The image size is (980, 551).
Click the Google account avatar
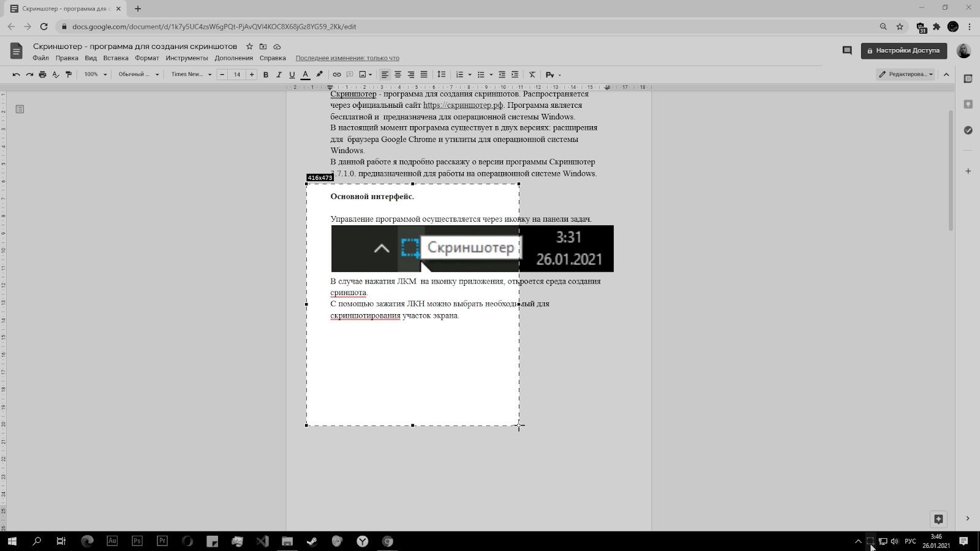coord(963,51)
